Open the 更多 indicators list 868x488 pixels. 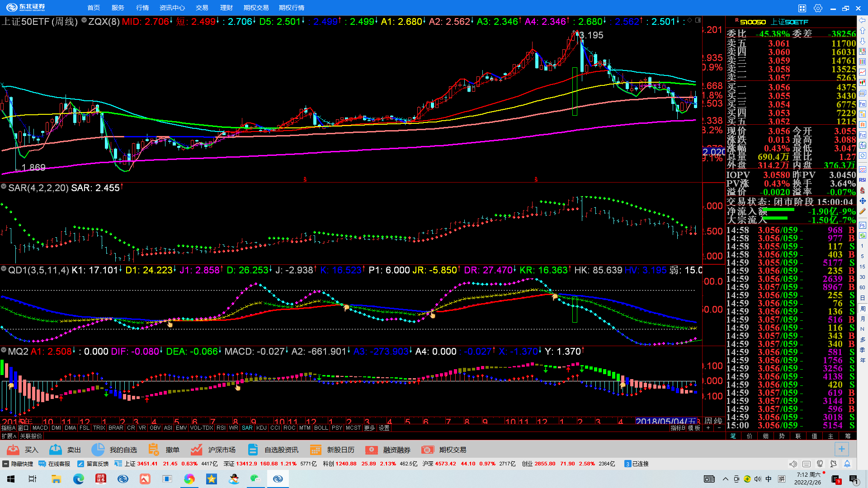pos(369,428)
